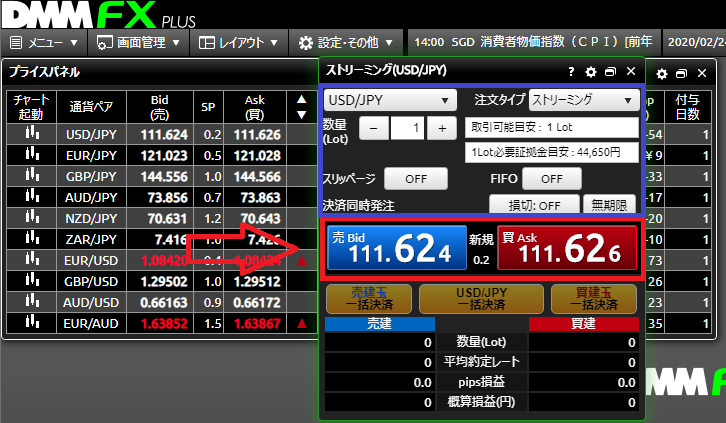Select GBP/USD Ask 1.29512 cell
The height and width of the screenshot is (423, 726).
(x=255, y=281)
